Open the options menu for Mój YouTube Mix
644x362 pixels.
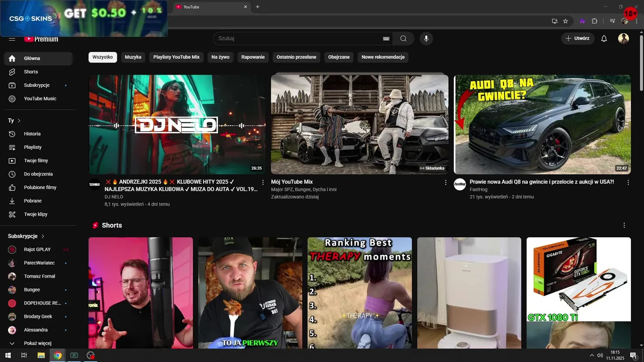pos(445,183)
